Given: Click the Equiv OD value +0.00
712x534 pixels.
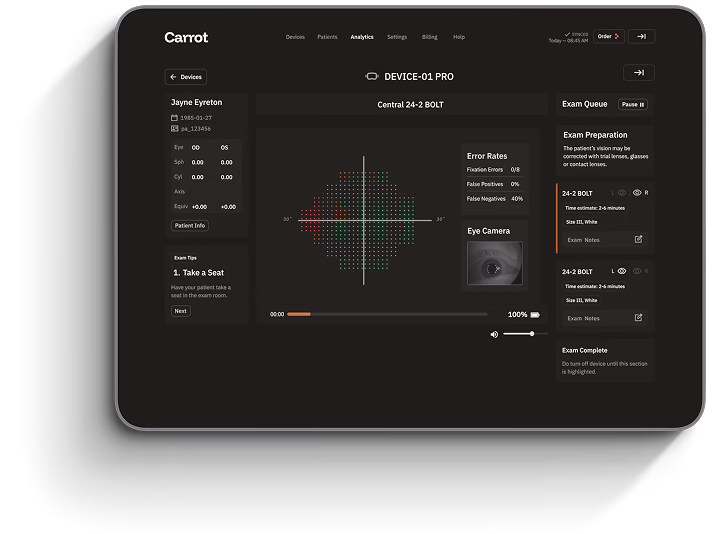Looking at the screenshot, I should point(199,207).
